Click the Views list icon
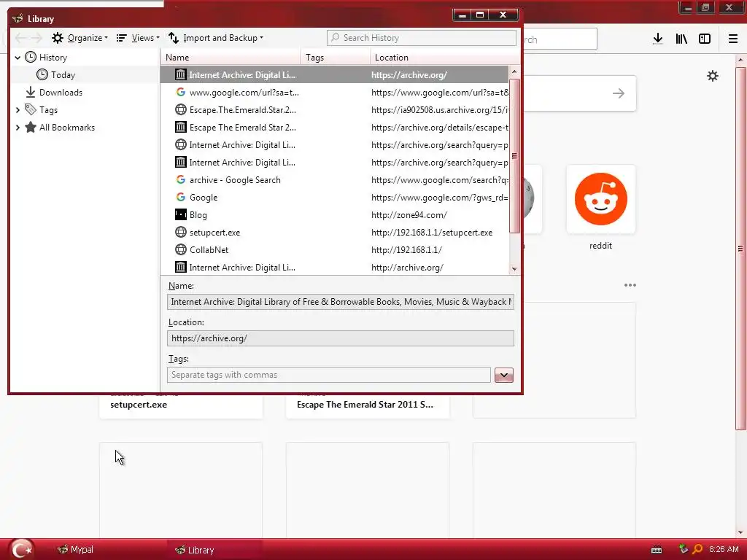Screen dimensions: 747x560 (122, 38)
